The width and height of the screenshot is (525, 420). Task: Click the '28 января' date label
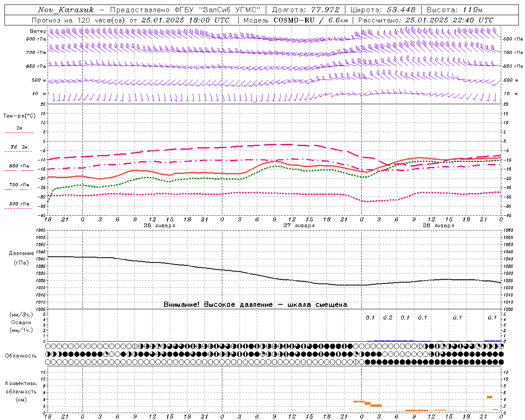[x=438, y=226]
